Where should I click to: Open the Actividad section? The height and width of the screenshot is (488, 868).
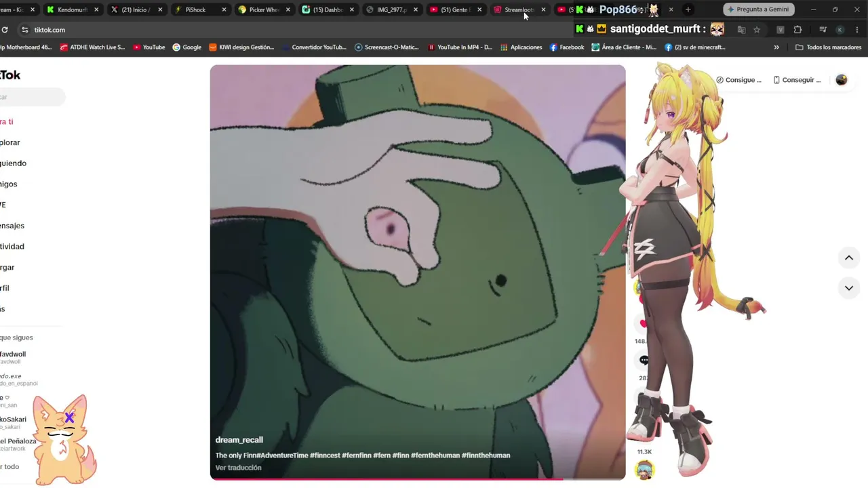pyautogui.click(x=12, y=247)
